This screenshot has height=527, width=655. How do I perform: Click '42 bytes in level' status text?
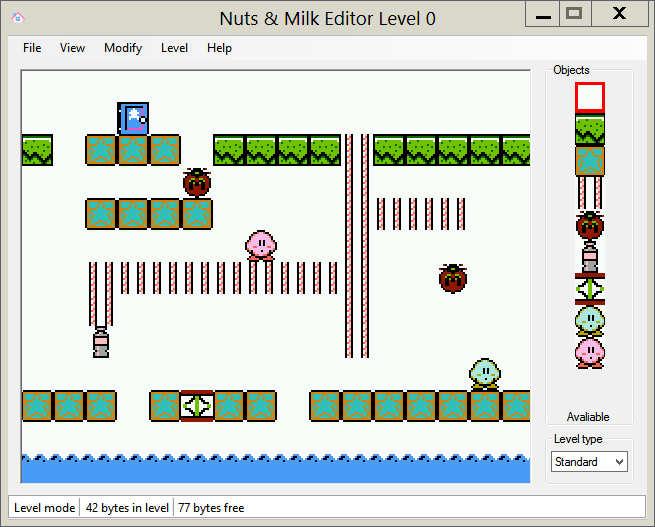coord(127,508)
